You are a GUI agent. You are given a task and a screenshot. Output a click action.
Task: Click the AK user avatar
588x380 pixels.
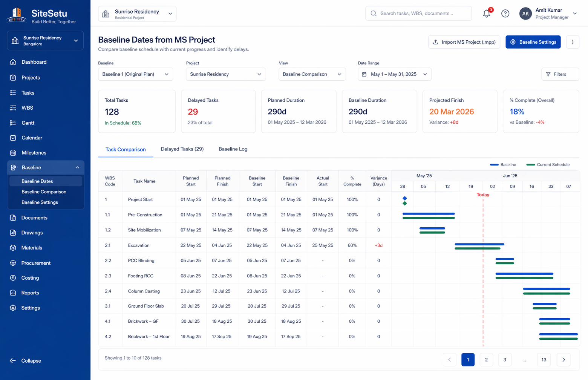(x=525, y=14)
